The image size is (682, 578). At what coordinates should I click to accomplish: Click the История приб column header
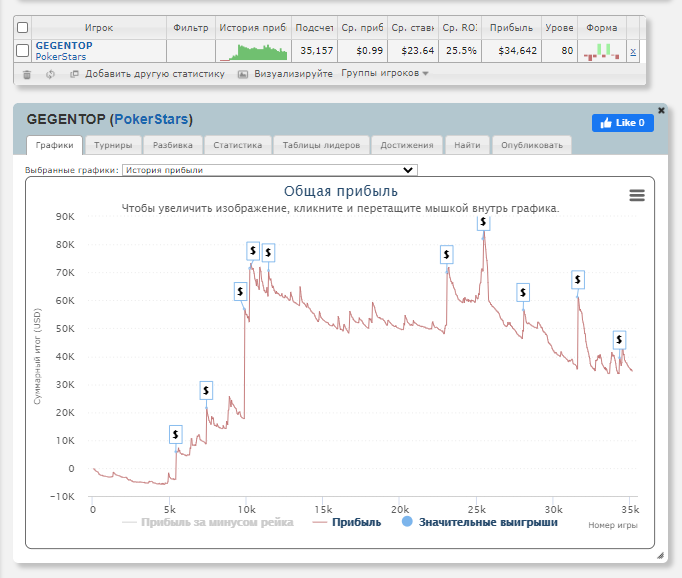pos(253,28)
